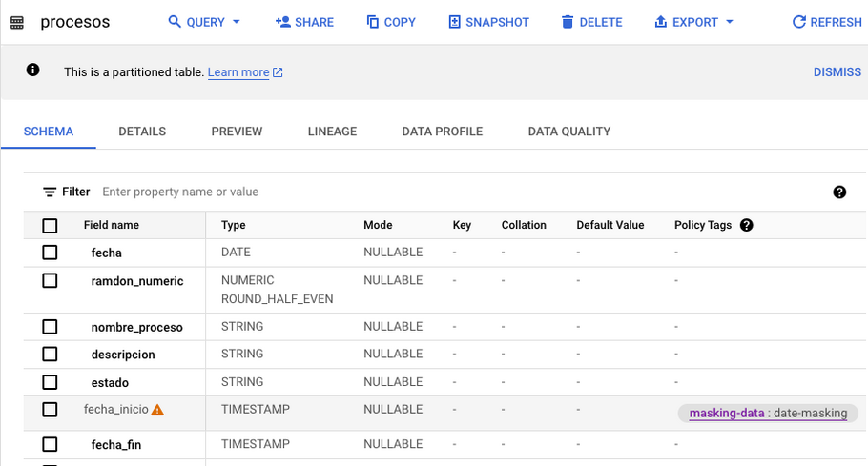
Task: Dismiss the partitioned table notice
Action: point(837,72)
